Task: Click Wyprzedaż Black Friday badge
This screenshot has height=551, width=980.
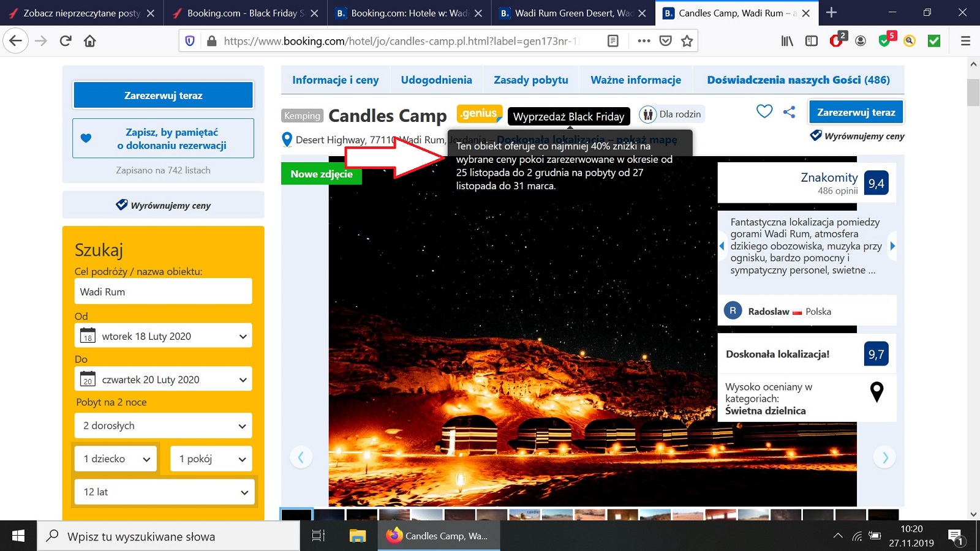Action: (569, 116)
